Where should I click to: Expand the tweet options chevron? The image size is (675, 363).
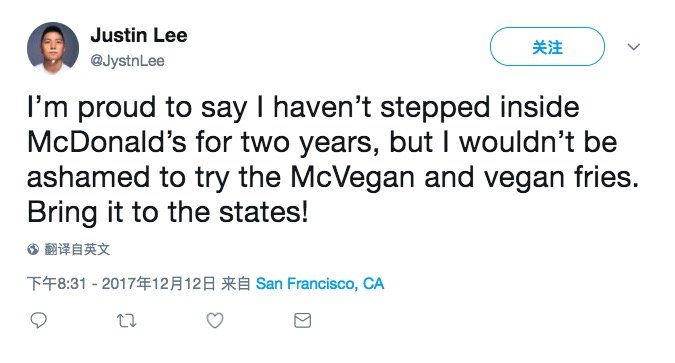pos(634,47)
